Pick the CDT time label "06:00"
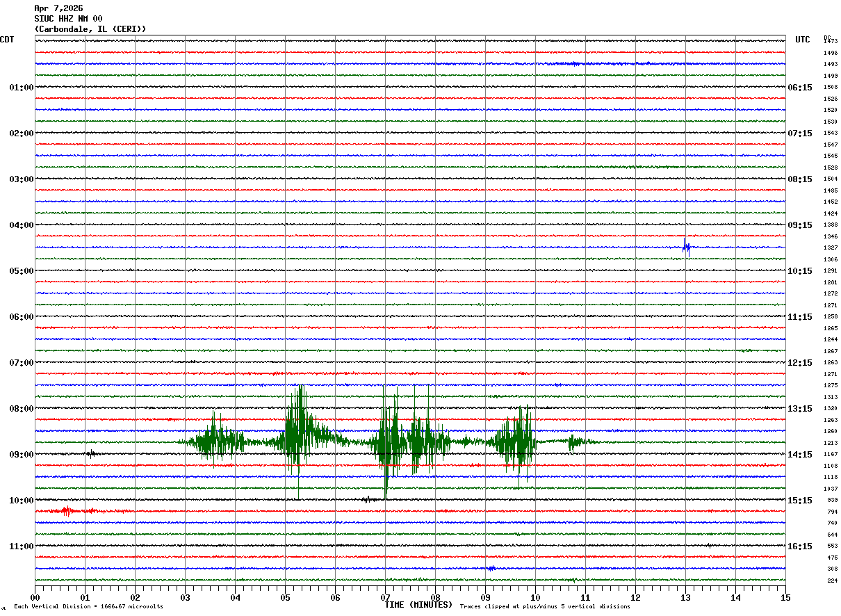 [x=22, y=317]
